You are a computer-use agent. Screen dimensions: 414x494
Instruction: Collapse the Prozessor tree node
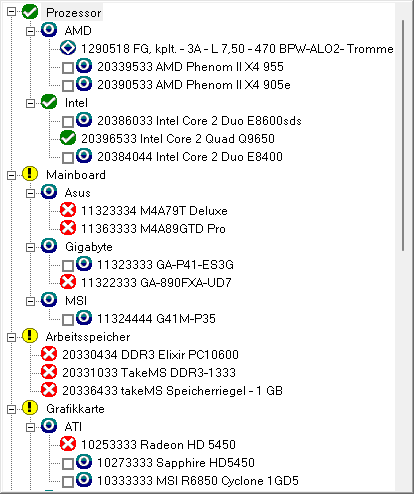pos(11,12)
